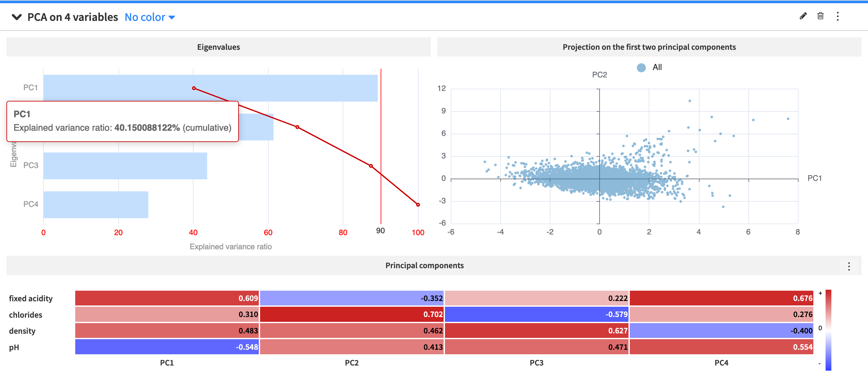Select density PC4 cell -0.400

pyautogui.click(x=721, y=331)
